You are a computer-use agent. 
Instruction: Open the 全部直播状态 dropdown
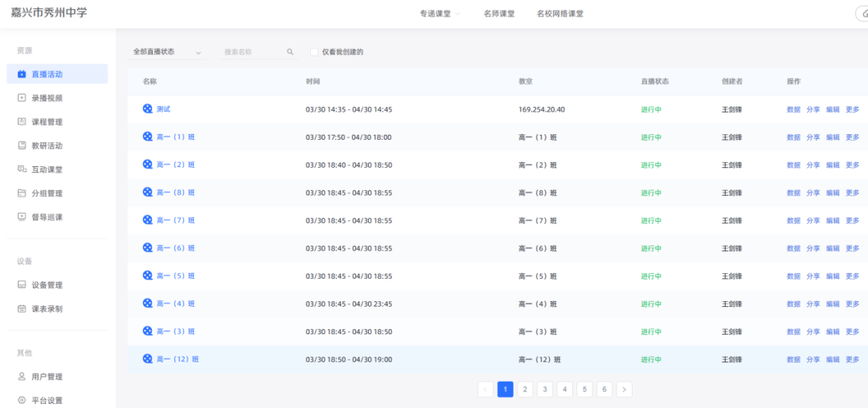[166, 52]
